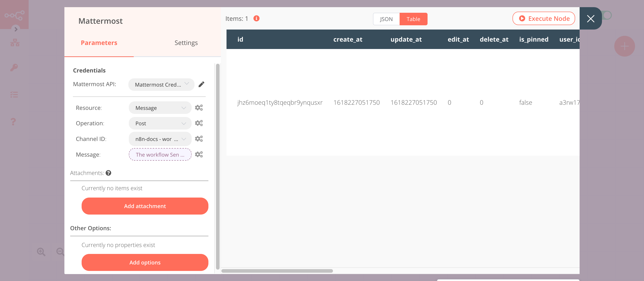Click the Mattermost Credentials dropdown
Viewport: 644px width, 281px height.
(x=161, y=84)
